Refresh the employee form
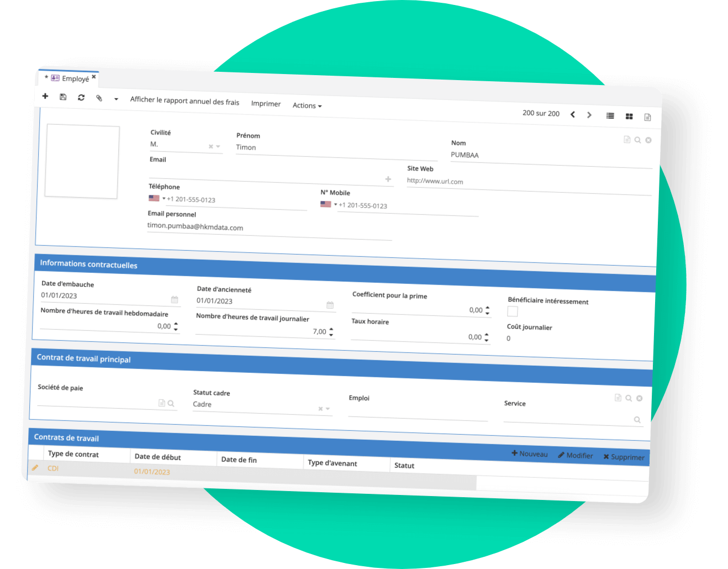This screenshot has height=569, width=728. (x=81, y=97)
